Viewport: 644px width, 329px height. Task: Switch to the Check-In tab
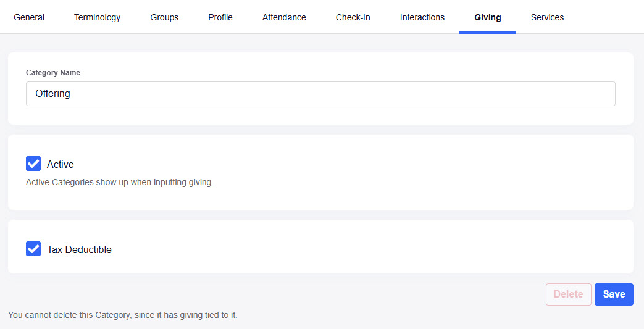tap(353, 17)
